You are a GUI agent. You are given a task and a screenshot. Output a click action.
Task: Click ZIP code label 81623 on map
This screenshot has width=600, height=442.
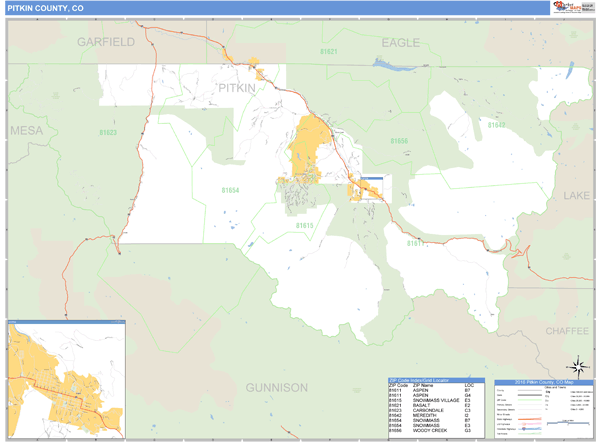[x=108, y=133]
